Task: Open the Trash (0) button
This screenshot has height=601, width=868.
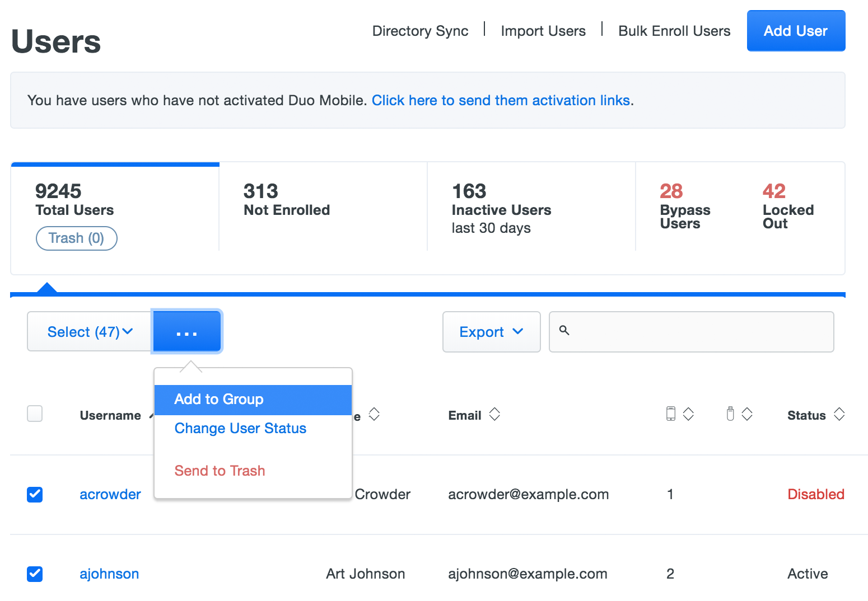Action: coord(77,238)
